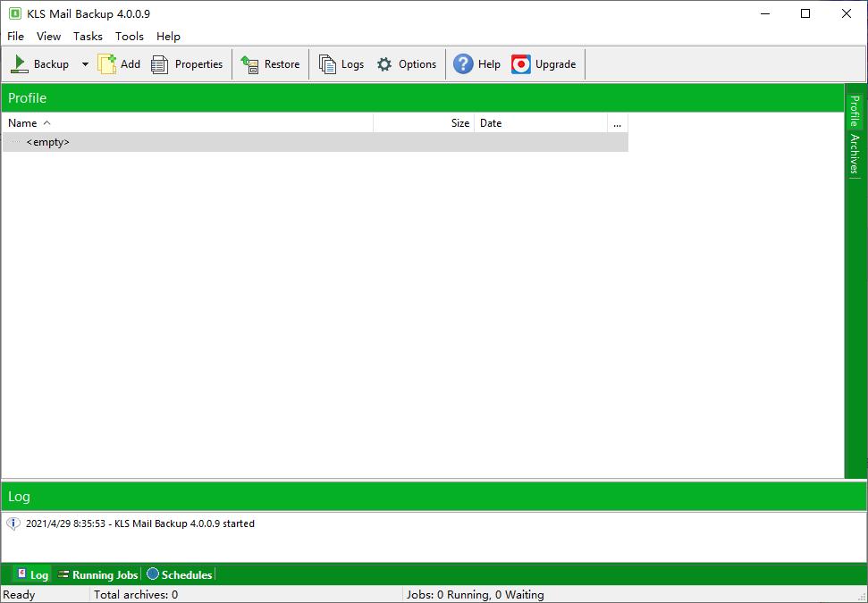Switch to the Schedules tab

(180, 574)
